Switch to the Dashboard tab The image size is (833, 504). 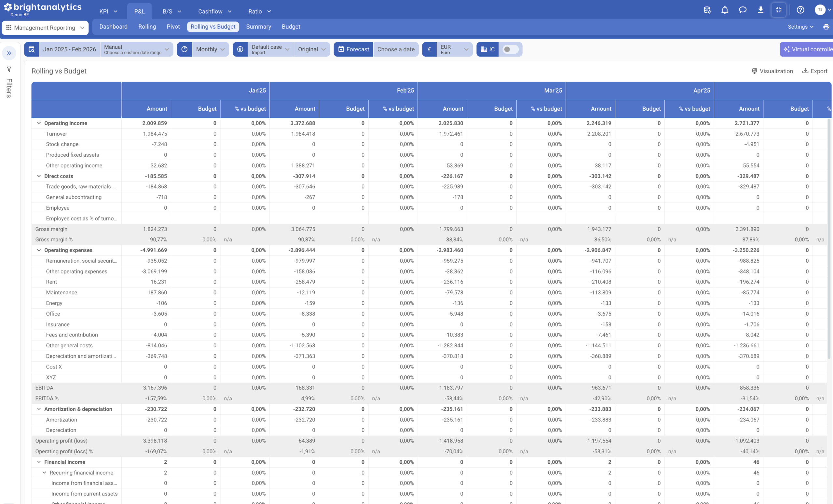pos(113,27)
